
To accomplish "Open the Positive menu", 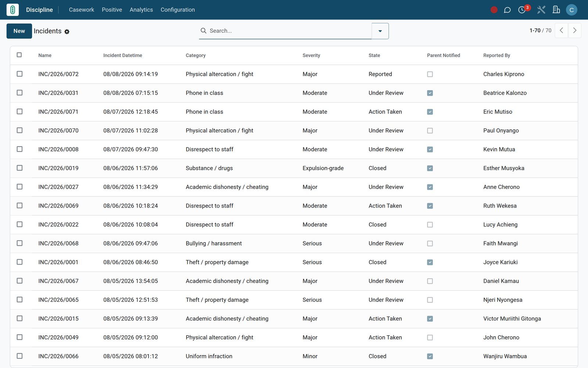I will (112, 10).
